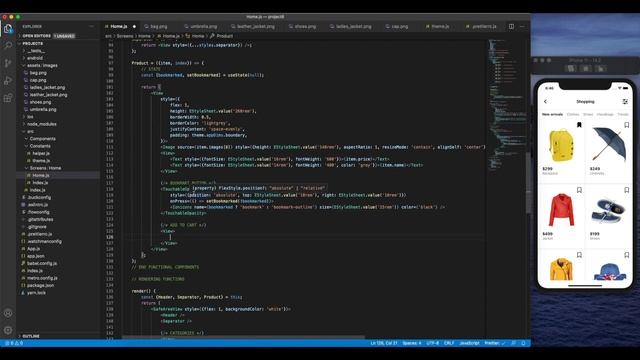Tap the red jacket product image
Image resolution: width=640 pixels, height=360 pixels.
(x=561, y=210)
